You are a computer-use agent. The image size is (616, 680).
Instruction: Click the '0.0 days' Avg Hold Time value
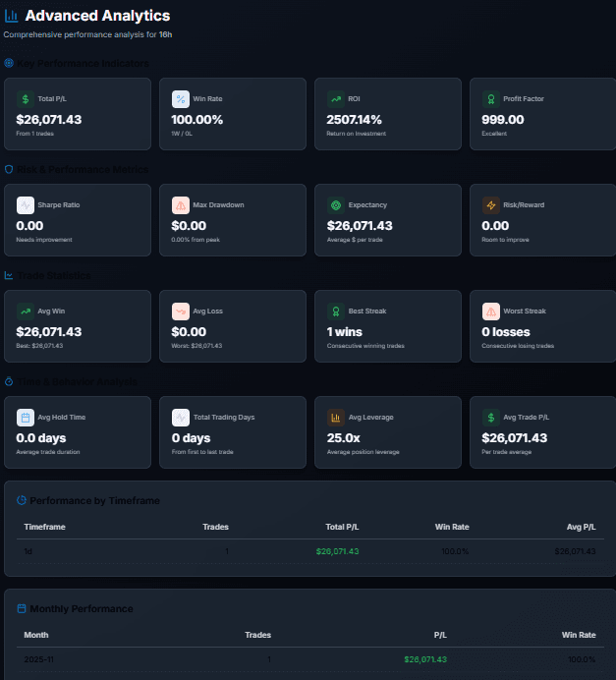(41, 438)
